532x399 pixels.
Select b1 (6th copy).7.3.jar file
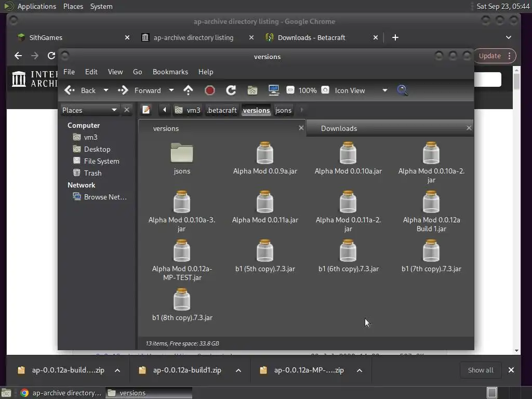pos(348,255)
